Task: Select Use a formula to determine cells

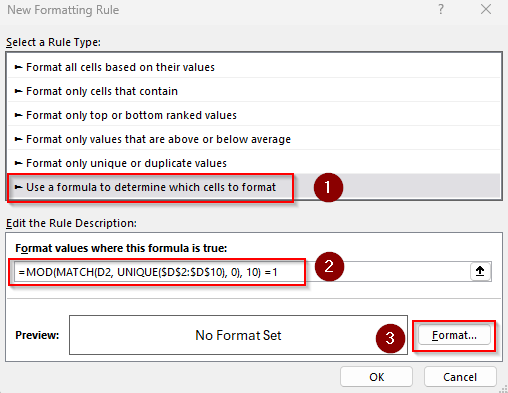Action: tap(254, 187)
